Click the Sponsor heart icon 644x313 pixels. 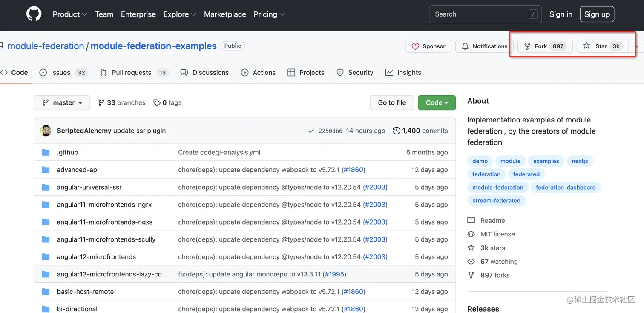click(x=415, y=46)
